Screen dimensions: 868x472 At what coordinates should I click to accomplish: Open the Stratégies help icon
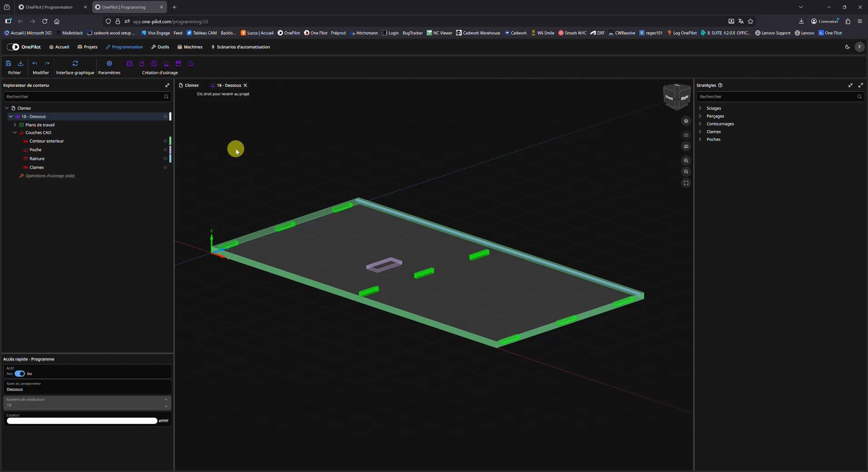click(720, 85)
